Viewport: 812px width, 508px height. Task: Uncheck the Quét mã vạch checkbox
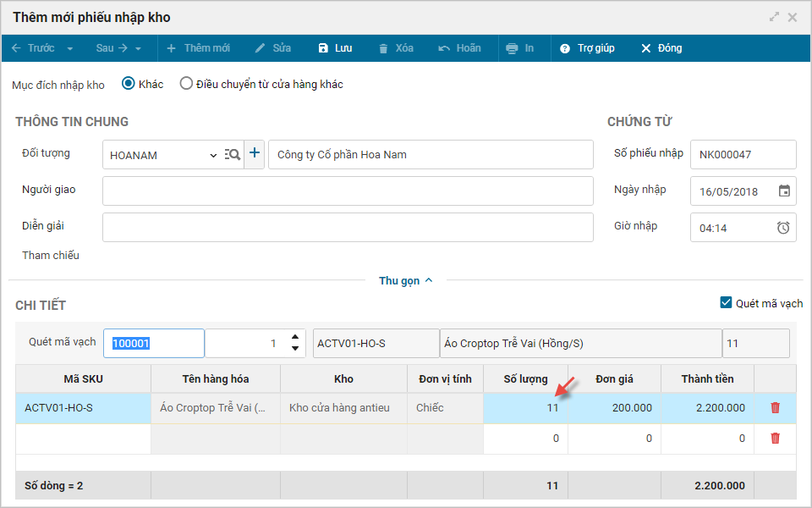726,303
